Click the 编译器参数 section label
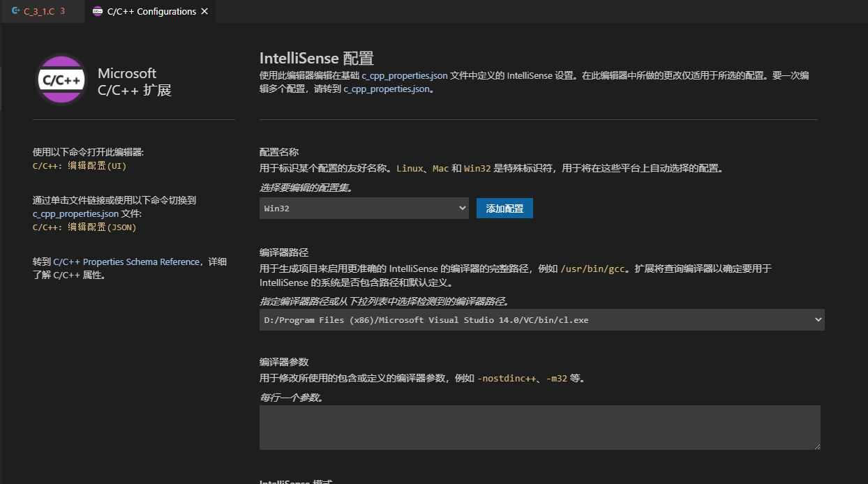The height and width of the screenshot is (484, 868). 284,362
